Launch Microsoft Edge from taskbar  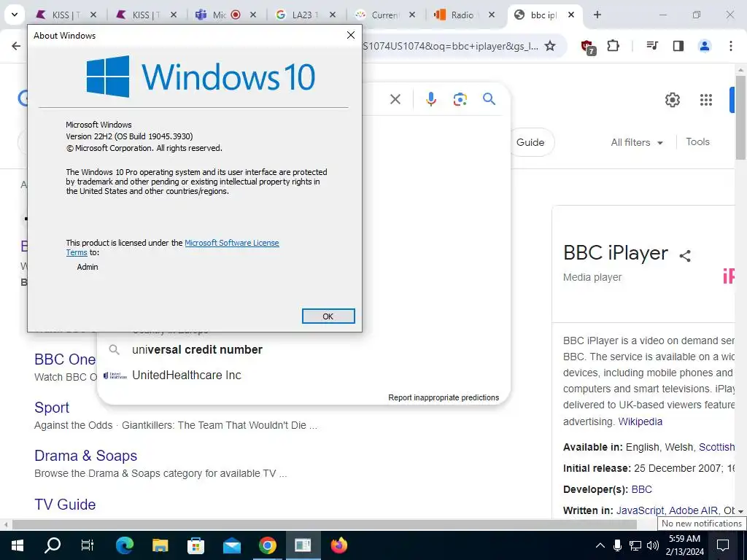[x=124, y=545]
